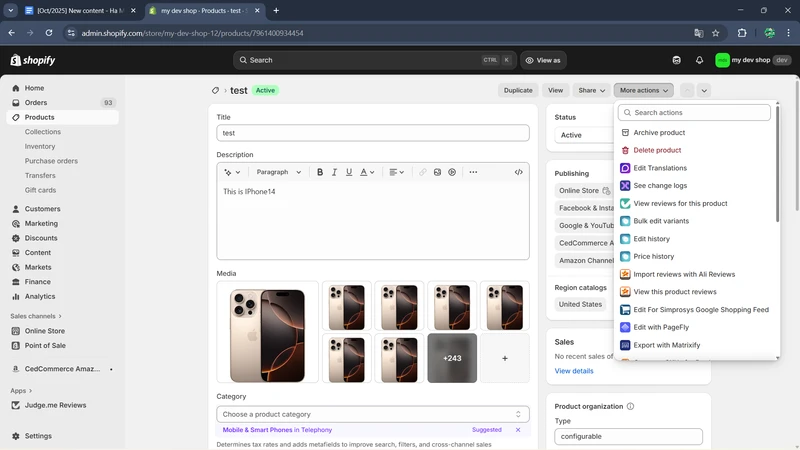Open Point of Sale channel
Viewport: 800px width, 450px height.
[62, 345]
